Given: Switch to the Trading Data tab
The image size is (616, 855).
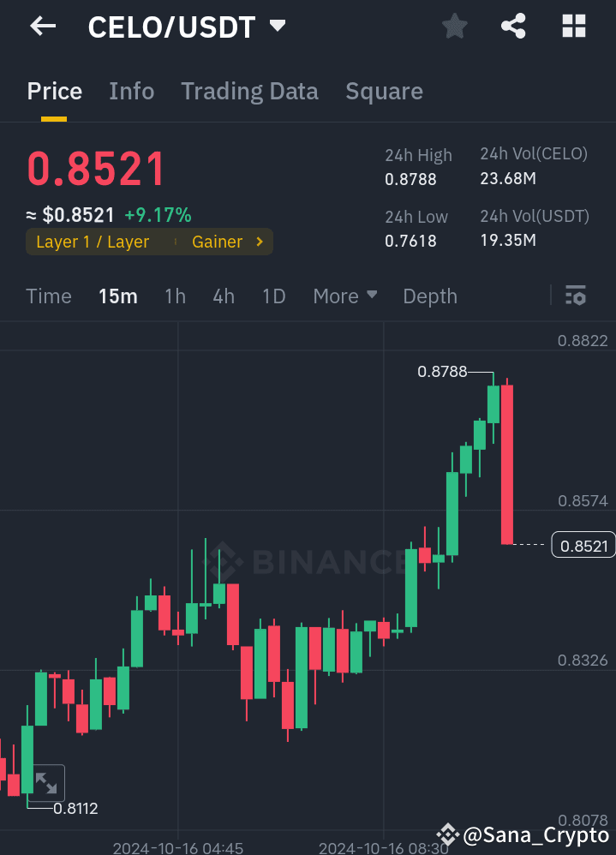Looking at the screenshot, I should pos(249,91).
